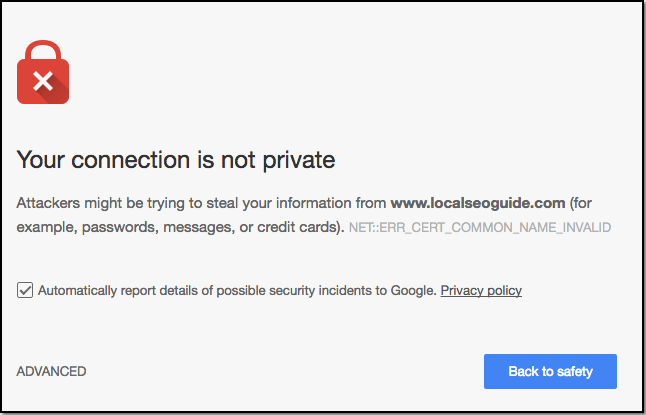
Task: Return to safety using the blue button
Action: (550, 371)
